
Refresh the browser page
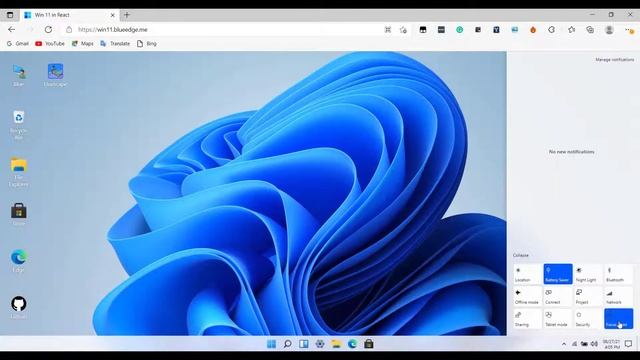pyautogui.click(x=48, y=29)
